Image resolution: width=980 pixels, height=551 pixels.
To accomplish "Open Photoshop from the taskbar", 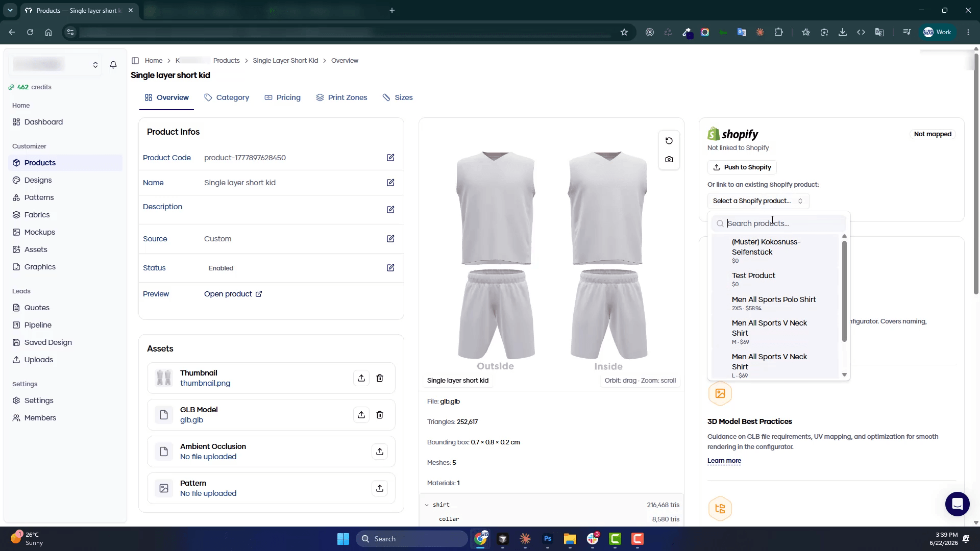I will tap(548, 539).
